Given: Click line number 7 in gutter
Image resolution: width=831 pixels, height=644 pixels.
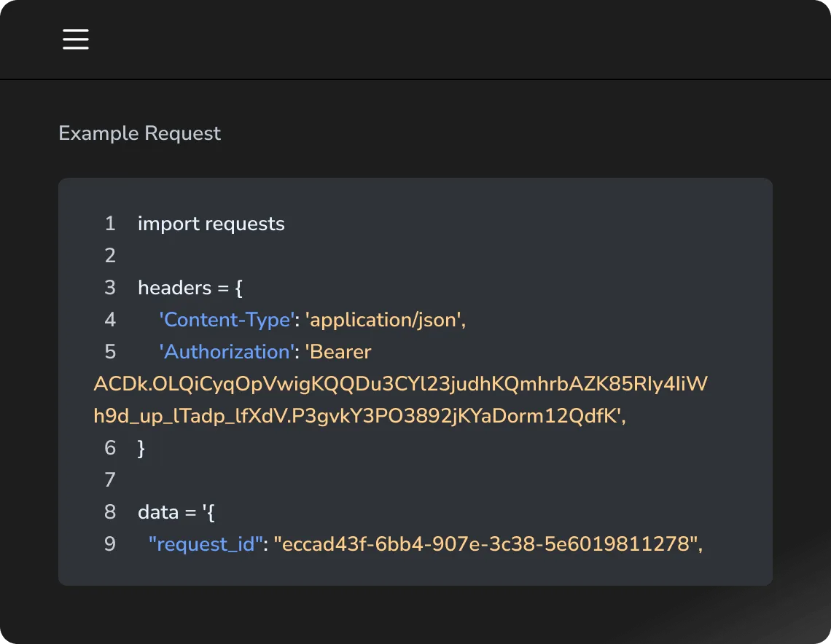Looking at the screenshot, I should (x=110, y=480).
